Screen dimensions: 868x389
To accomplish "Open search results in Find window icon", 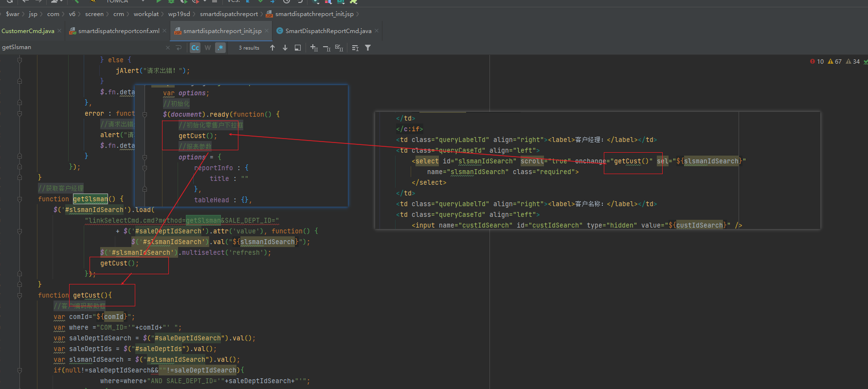I will pyautogui.click(x=298, y=48).
